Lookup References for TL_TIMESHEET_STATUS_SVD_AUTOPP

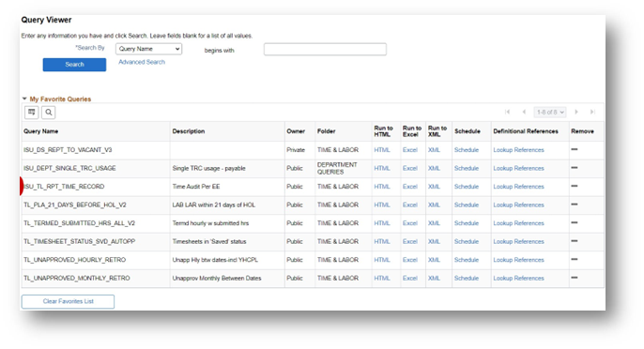518,241
